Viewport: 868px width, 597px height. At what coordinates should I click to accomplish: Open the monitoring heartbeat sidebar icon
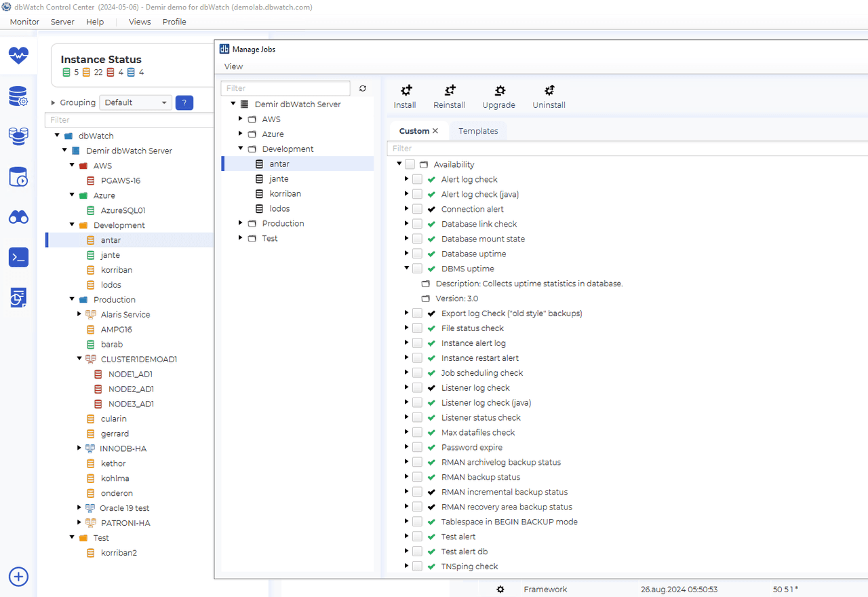(x=18, y=55)
